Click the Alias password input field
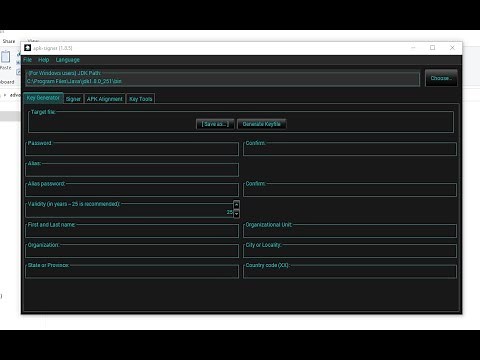 [x=132, y=191]
